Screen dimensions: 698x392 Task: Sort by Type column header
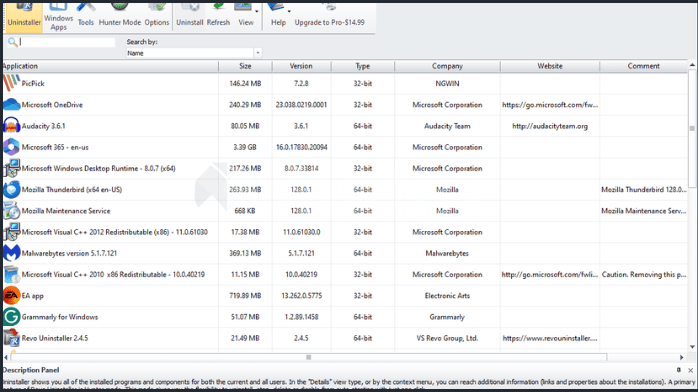[x=362, y=66]
